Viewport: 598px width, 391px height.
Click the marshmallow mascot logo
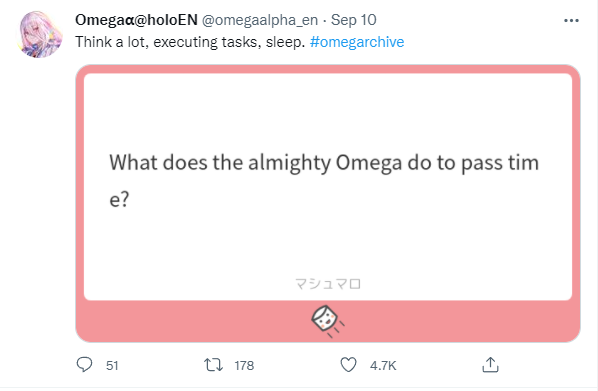327,321
